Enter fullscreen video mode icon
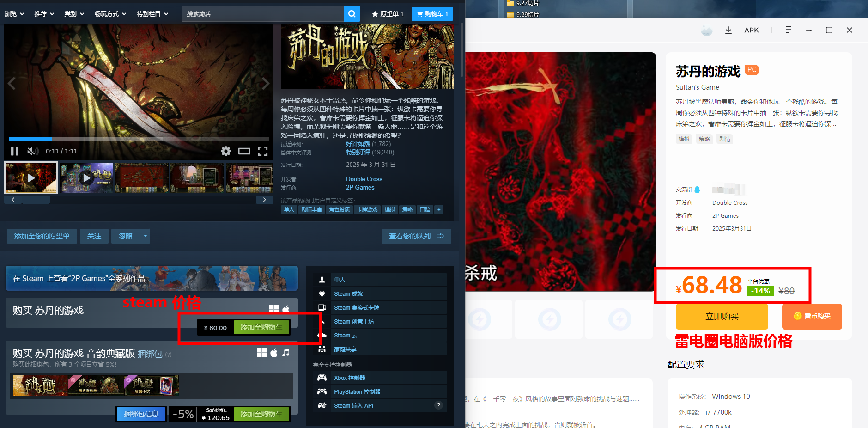This screenshot has height=428, width=868. pos(263,151)
